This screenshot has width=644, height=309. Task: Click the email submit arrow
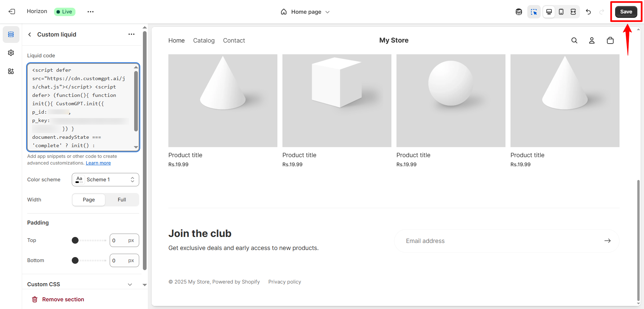[x=607, y=241]
